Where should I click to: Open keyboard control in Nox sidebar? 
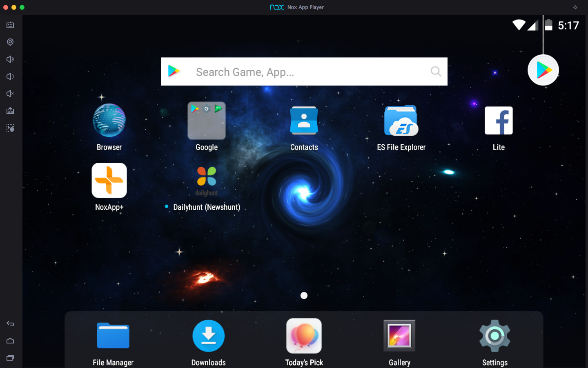coord(10,25)
